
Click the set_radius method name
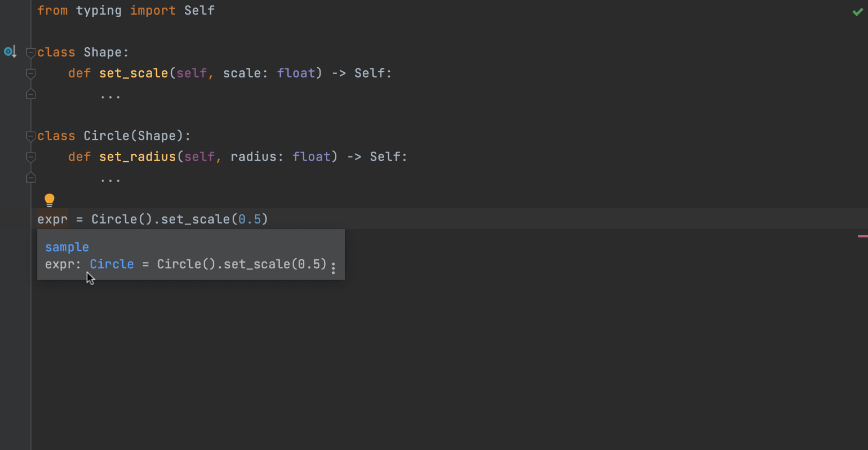[x=137, y=156]
